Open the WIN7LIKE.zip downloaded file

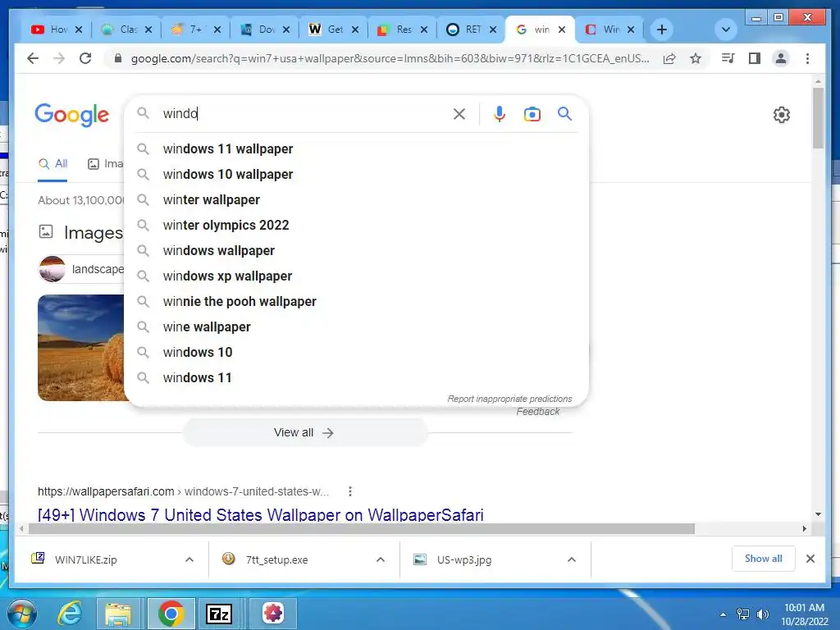tap(85, 559)
